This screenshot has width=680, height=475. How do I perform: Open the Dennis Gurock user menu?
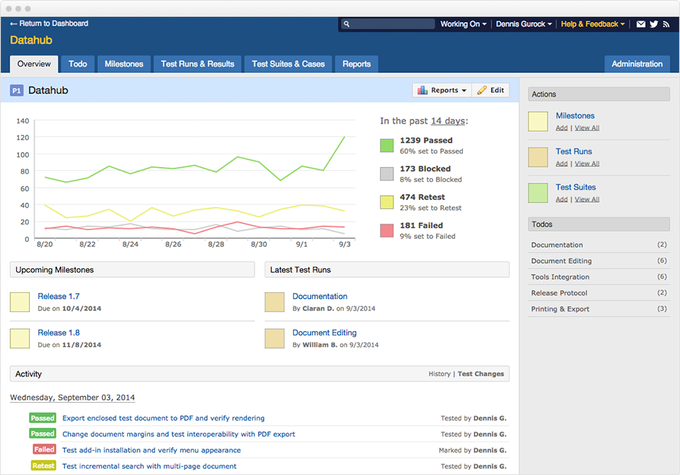(523, 24)
